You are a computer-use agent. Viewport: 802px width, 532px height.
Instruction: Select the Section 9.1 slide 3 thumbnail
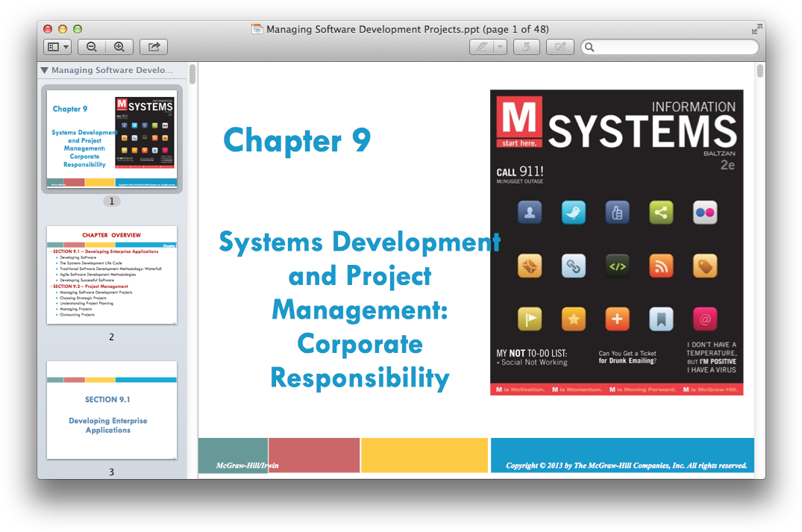[x=111, y=410]
